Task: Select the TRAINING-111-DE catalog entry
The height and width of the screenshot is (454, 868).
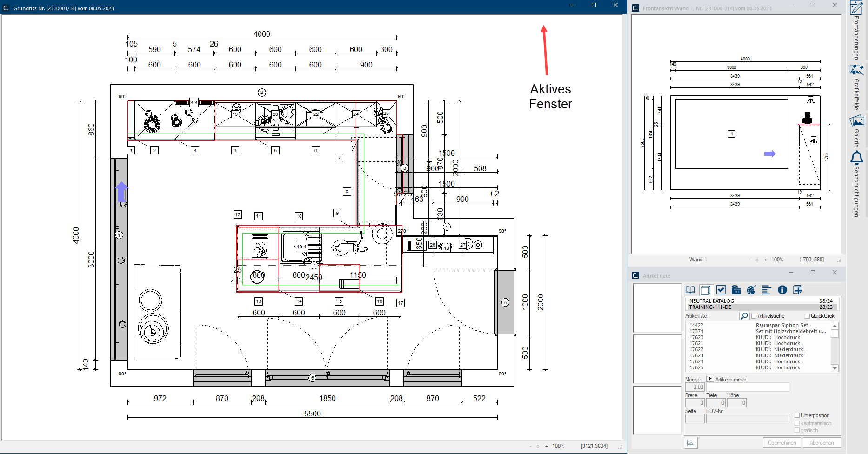Action: click(x=761, y=307)
